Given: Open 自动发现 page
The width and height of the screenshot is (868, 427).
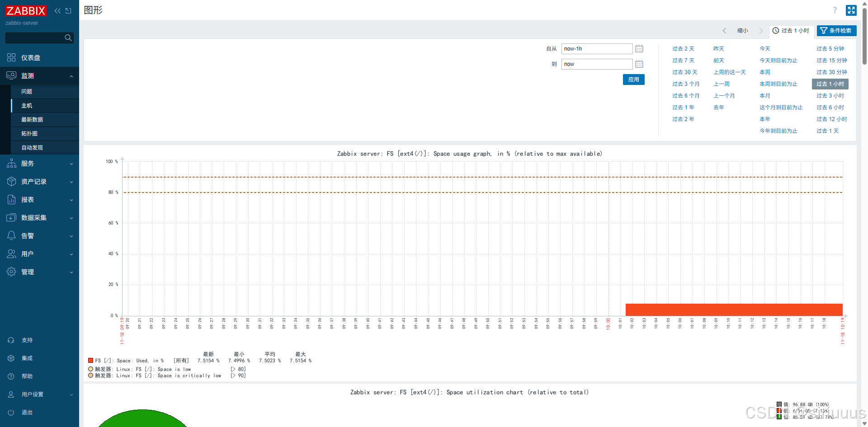Looking at the screenshot, I should click(32, 148).
